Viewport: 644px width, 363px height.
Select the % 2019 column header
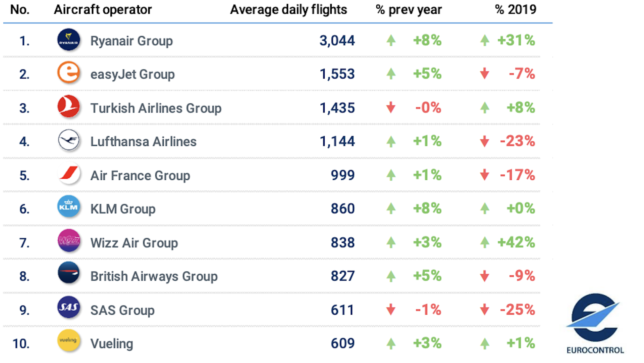[516, 9]
